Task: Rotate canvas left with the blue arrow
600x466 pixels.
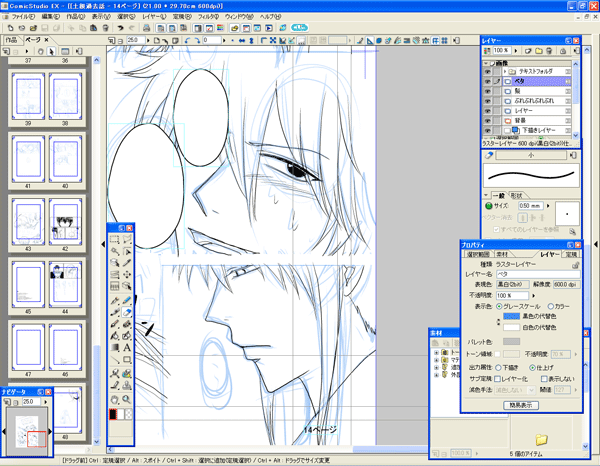Action: pos(187,40)
